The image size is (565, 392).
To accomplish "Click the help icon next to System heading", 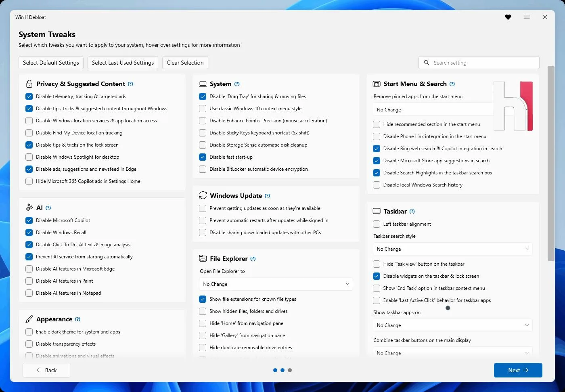I will [237, 84].
